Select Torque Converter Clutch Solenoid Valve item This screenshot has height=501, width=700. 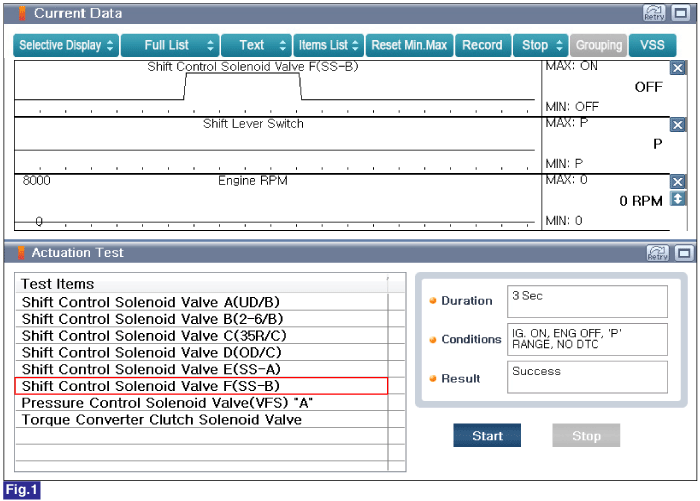(202, 420)
